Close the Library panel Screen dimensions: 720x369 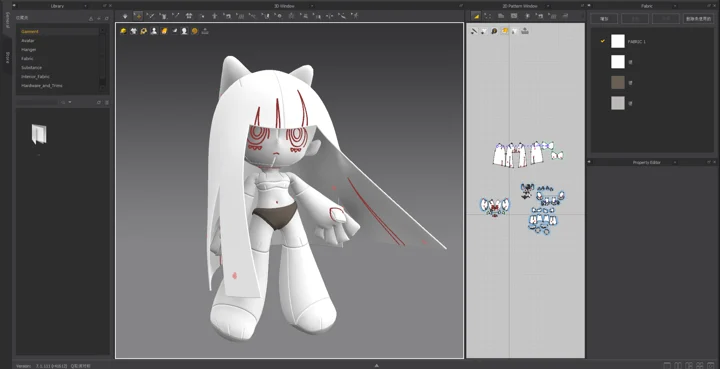pyautogui.click(x=110, y=6)
